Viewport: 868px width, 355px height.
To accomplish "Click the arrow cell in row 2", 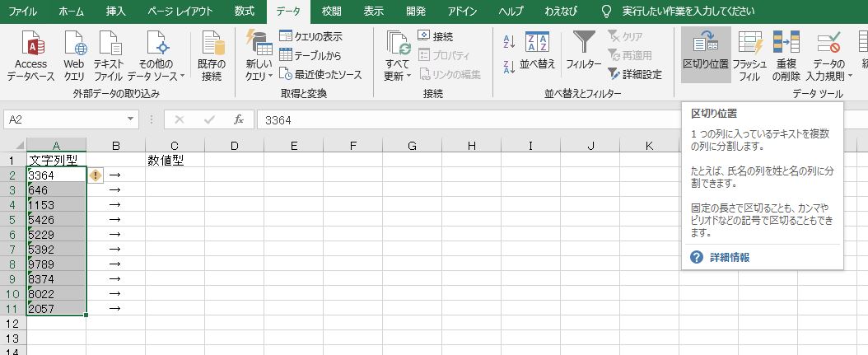I will coord(115,175).
